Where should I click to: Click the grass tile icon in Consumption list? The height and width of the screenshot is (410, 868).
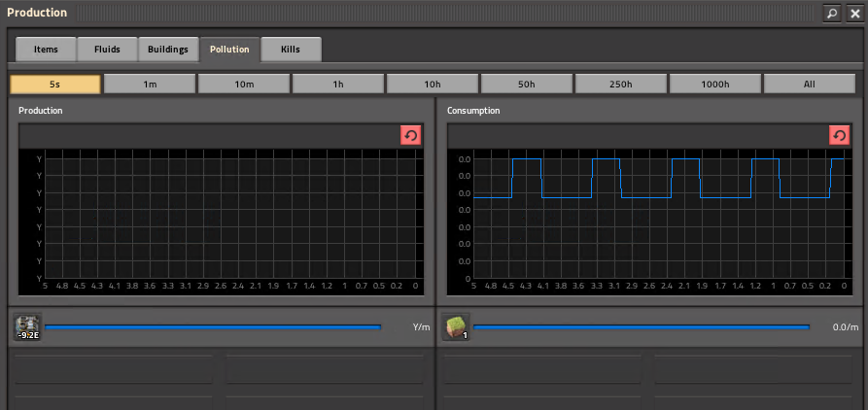coord(456,326)
